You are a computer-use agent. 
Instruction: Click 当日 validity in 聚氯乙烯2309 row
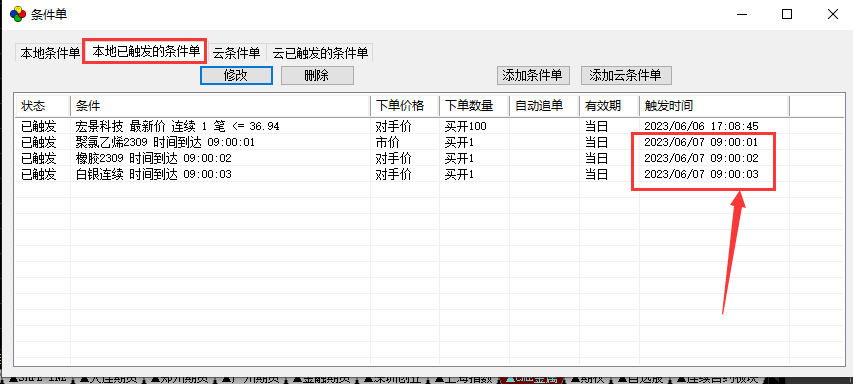pos(596,143)
